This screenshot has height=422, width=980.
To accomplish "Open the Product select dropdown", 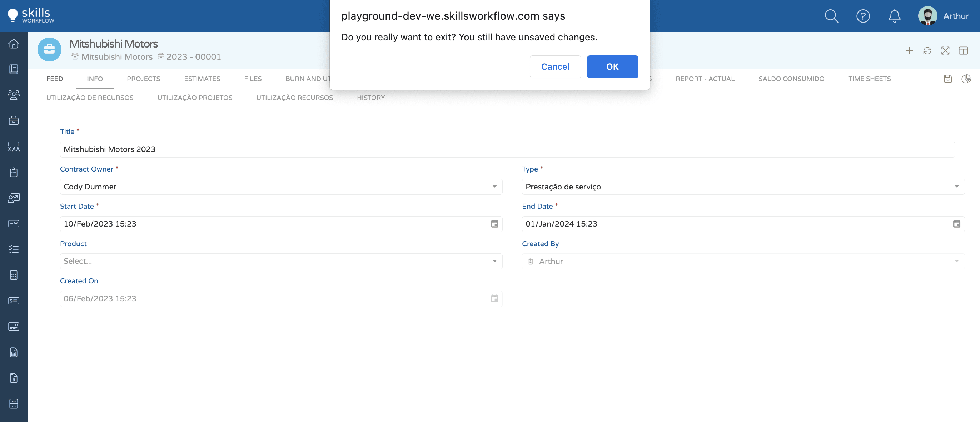I will pos(494,261).
